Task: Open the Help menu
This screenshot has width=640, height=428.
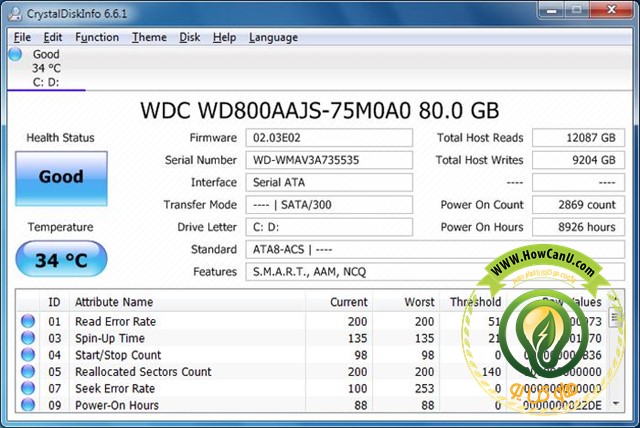Action: click(x=224, y=38)
